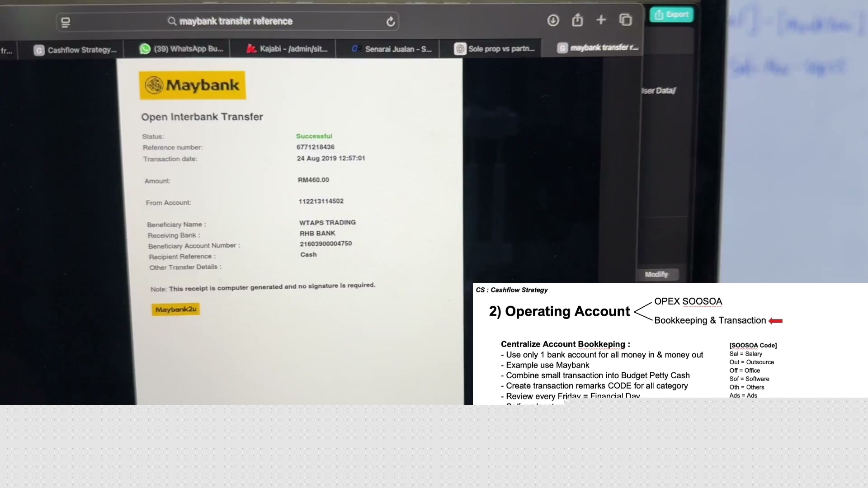The height and width of the screenshot is (488, 868).
Task: Select the maybank transfer r... tab
Action: coord(598,47)
